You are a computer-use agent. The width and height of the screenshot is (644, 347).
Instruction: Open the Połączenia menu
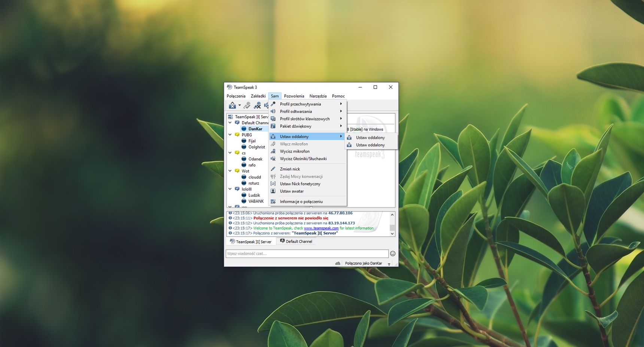236,96
